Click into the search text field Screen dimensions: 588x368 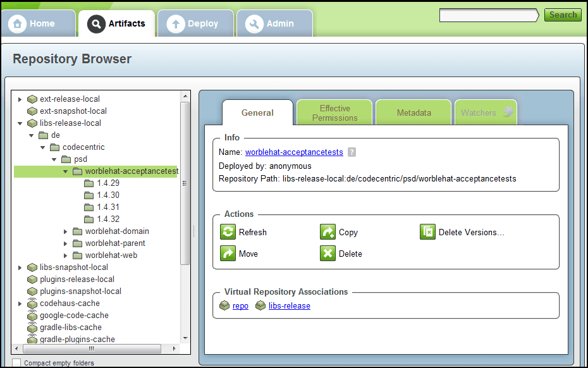488,15
